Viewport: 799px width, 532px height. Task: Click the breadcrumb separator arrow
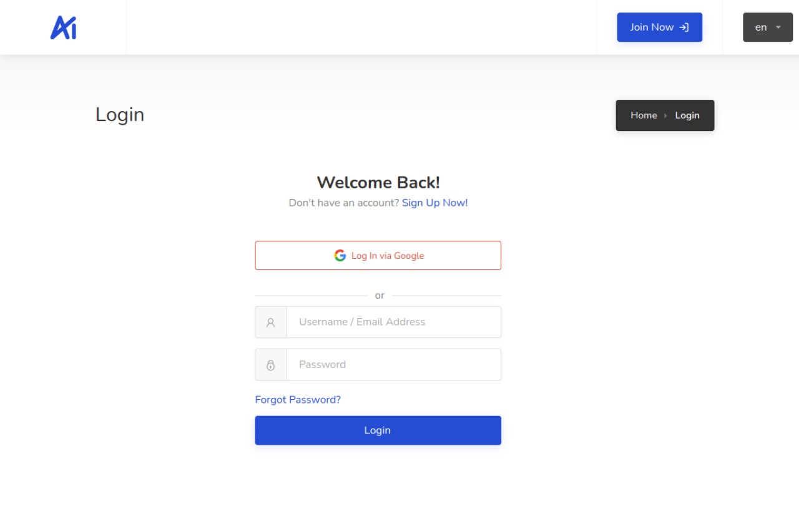(666, 115)
